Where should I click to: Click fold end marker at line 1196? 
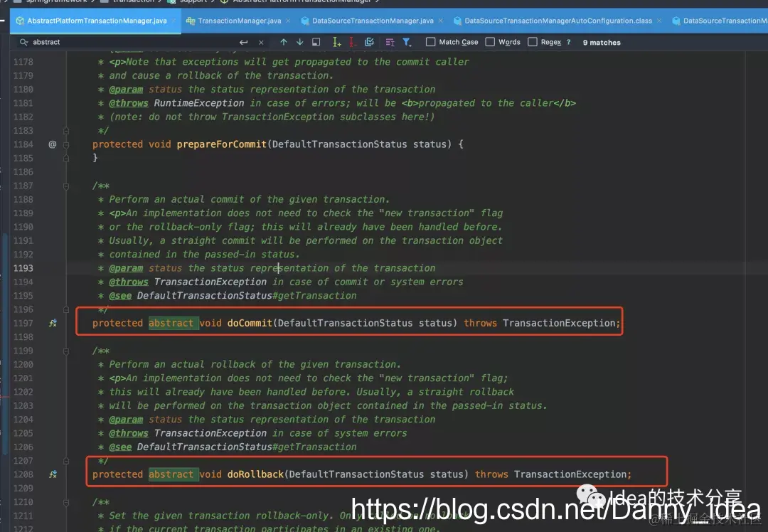[66, 309]
